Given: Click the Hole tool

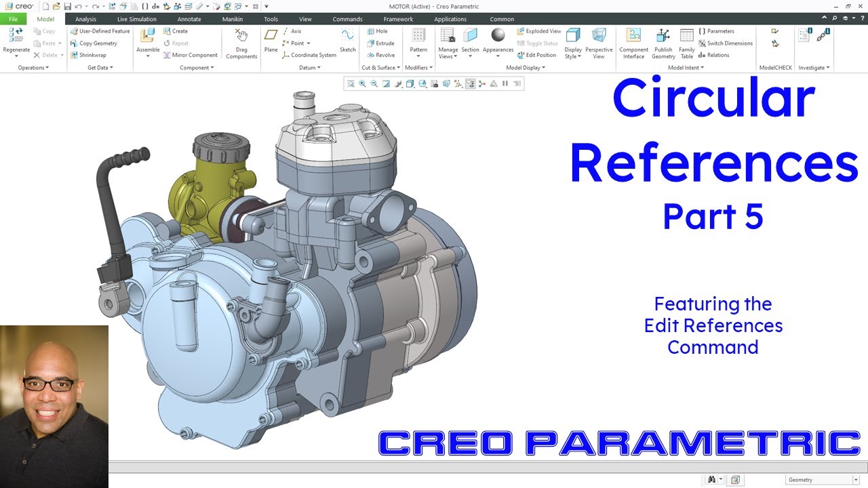Looking at the screenshot, I should [377, 31].
